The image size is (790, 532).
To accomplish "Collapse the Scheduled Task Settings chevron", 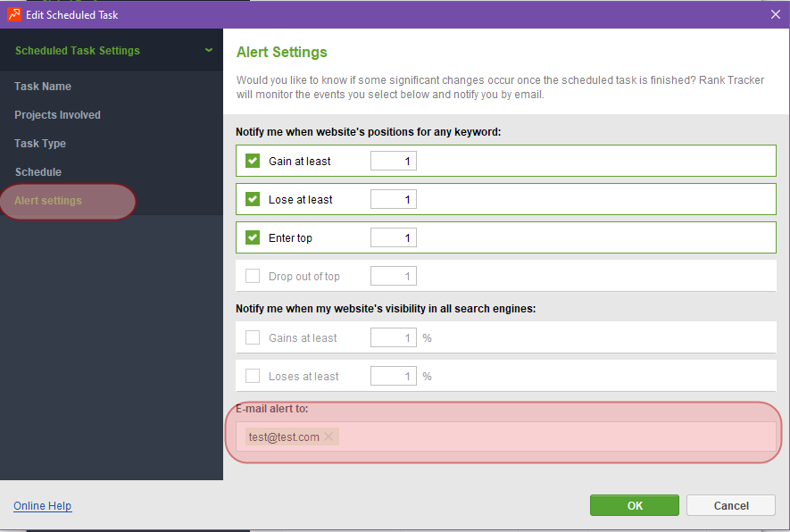I will pos(209,50).
